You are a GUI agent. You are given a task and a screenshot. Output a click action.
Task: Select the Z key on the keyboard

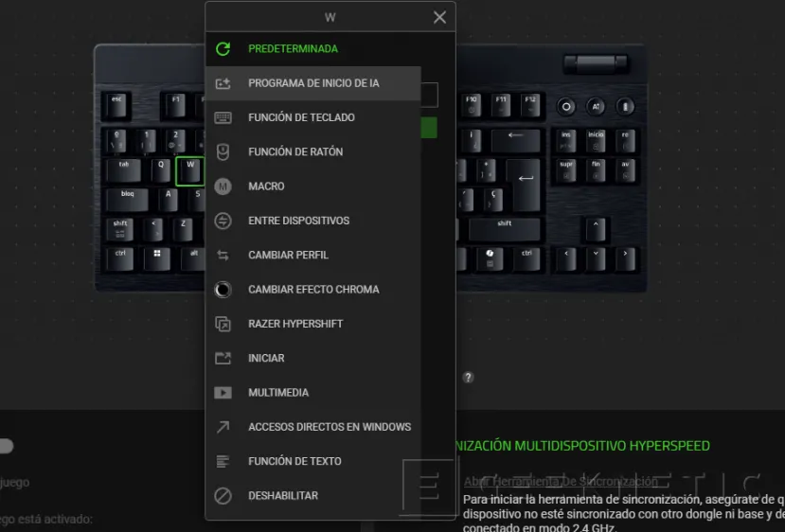(183, 229)
